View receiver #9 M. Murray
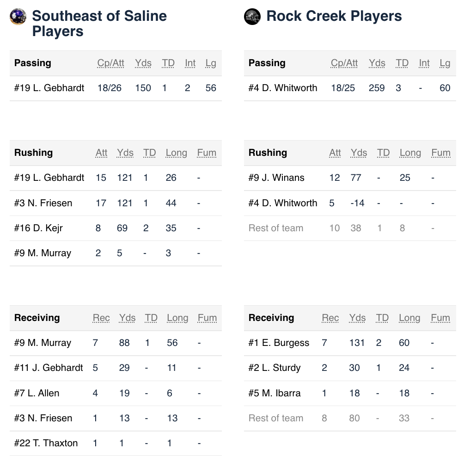Screen dimensions: 476x456 point(43,343)
